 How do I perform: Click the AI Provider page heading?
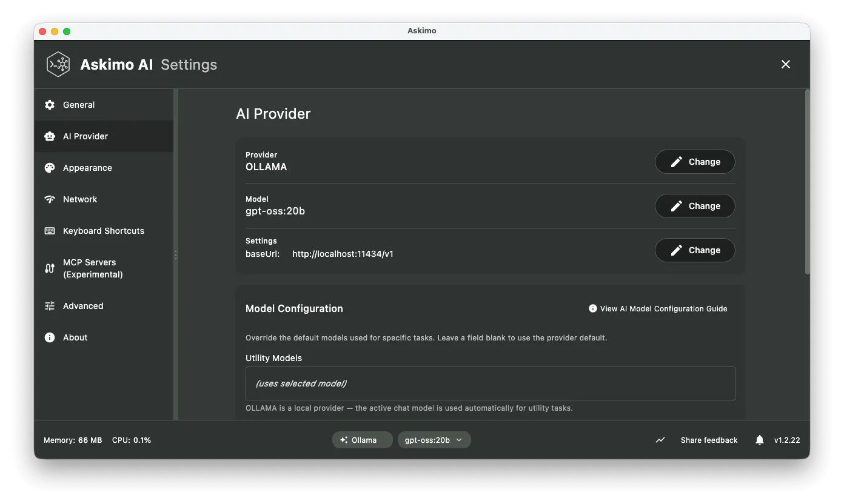pos(273,114)
